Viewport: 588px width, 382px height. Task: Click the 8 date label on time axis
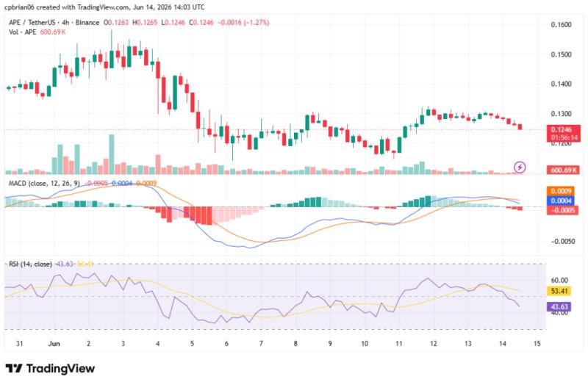click(x=295, y=343)
